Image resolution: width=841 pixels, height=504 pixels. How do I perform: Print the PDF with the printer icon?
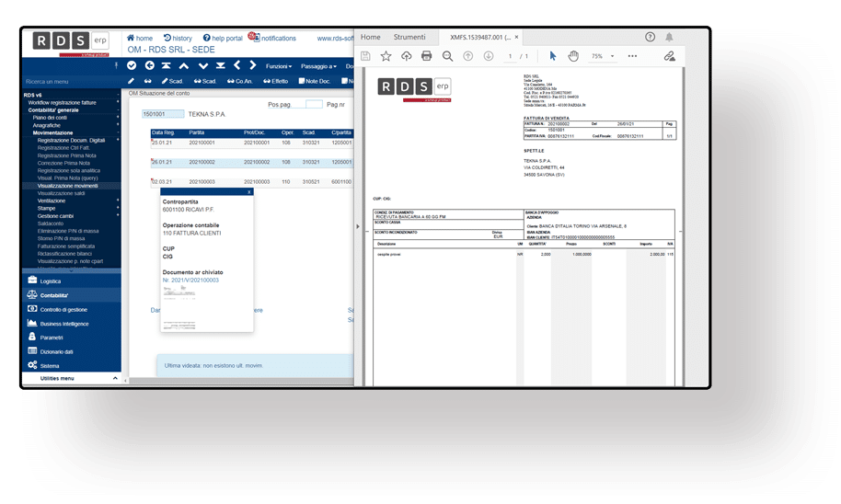426,56
